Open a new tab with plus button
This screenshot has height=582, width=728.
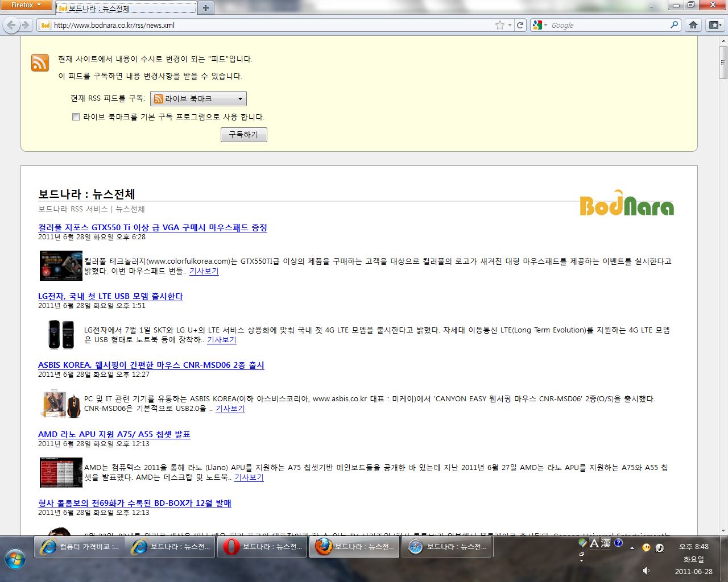(x=205, y=8)
